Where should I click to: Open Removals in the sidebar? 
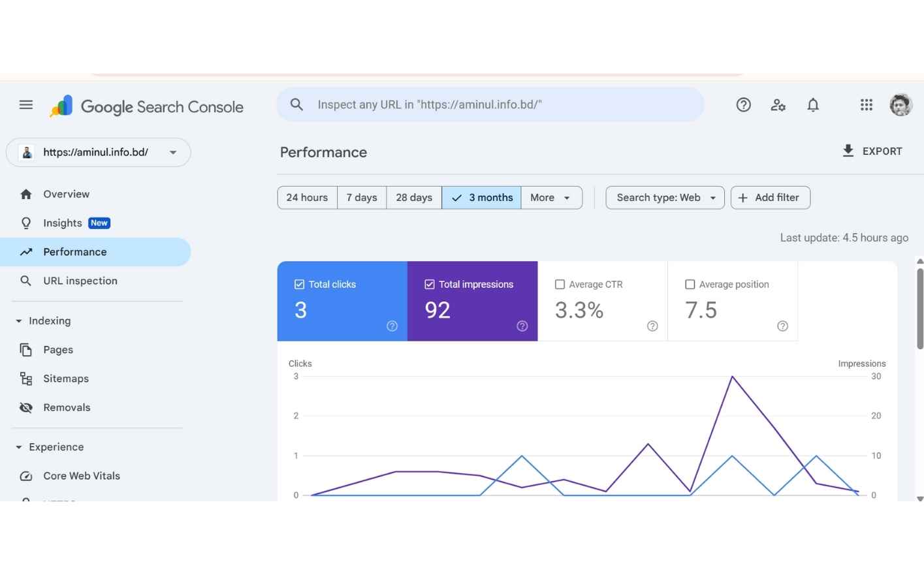67,407
